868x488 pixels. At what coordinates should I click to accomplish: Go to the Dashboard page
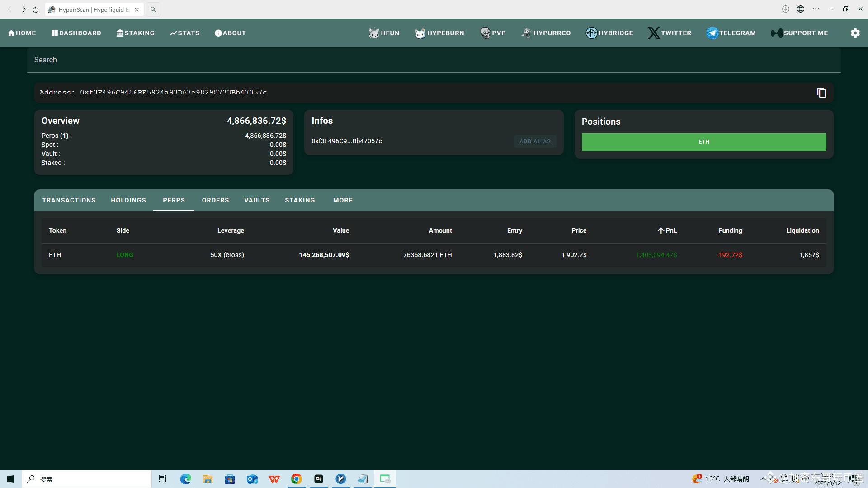[x=76, y=33]
